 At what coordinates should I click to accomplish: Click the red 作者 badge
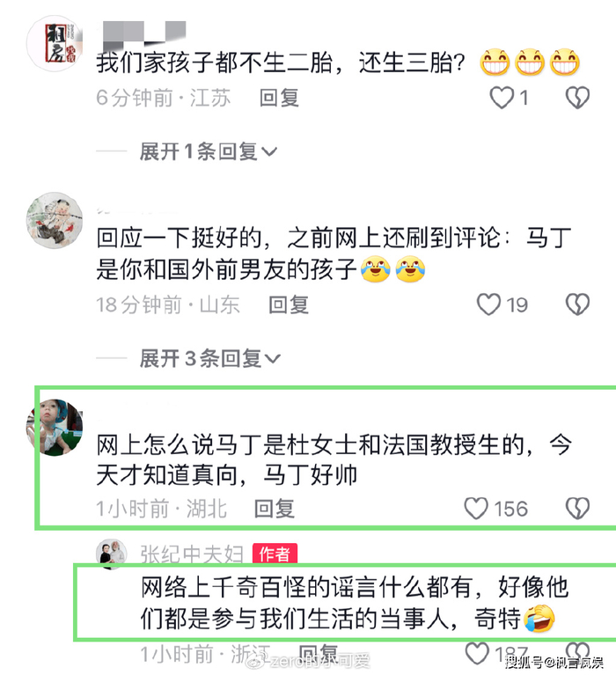click(x=275, y=554)
